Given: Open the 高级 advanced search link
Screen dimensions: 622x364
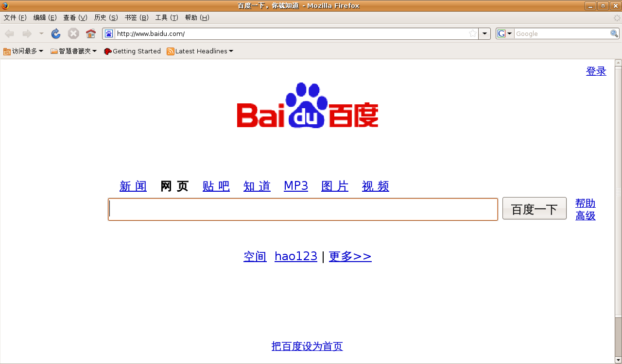Looking at the screenshot, I should 586,216.
